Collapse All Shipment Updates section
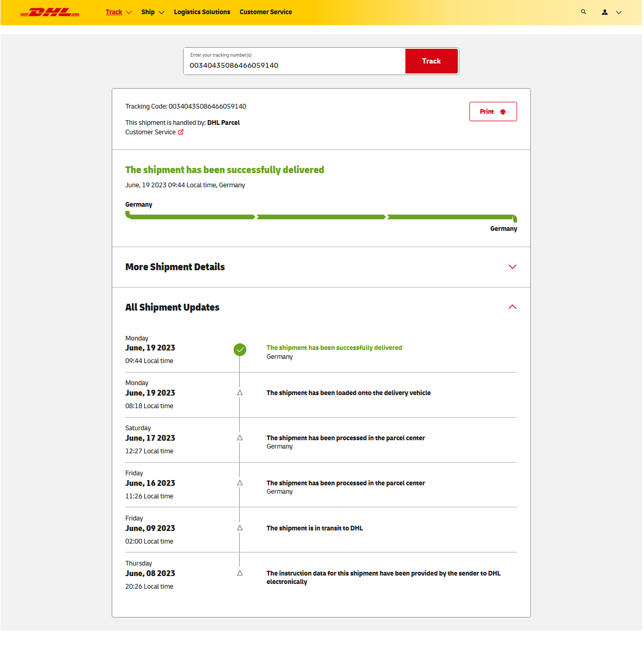Screen dimensions: 644x670 tap(512, 307)
